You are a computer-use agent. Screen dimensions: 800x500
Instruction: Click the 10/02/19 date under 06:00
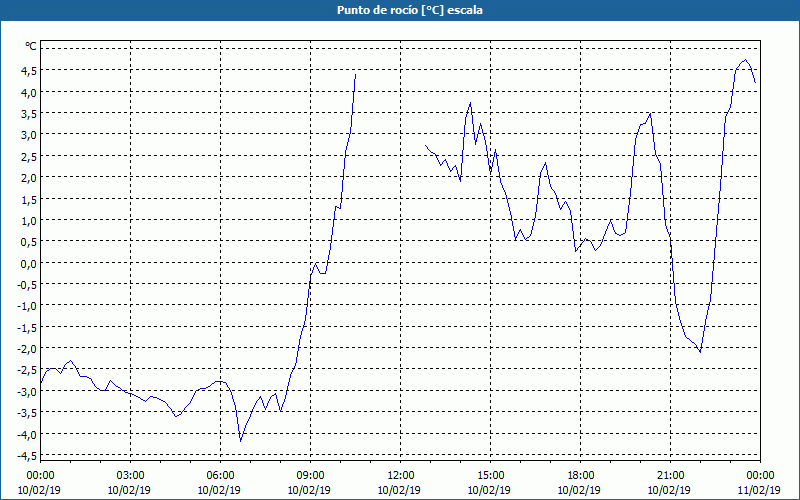[219, 490]
